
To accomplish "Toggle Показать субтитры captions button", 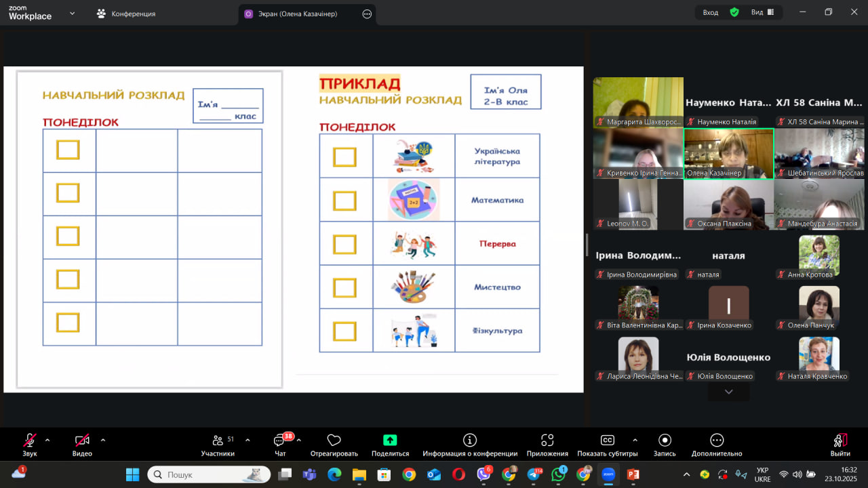I will pyautogui.click(x=607, y=441).
